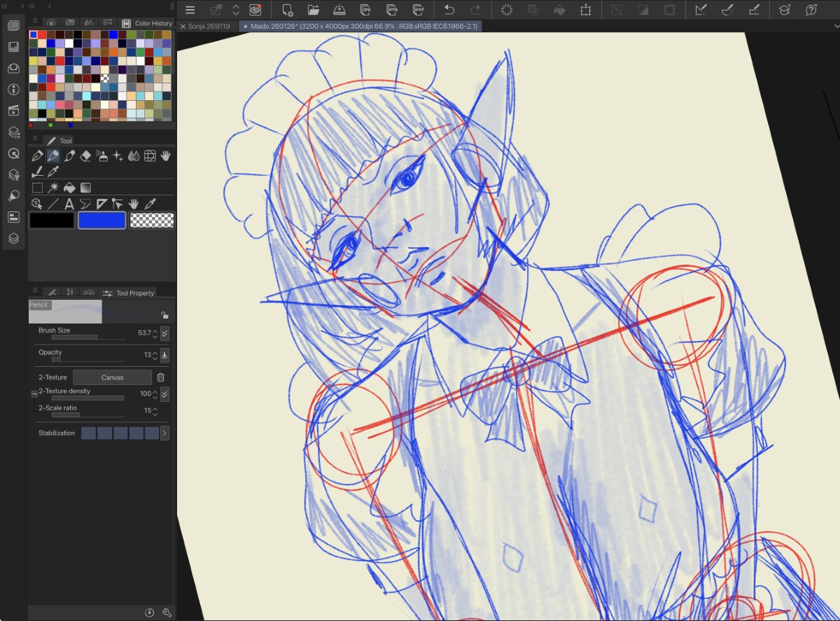This screenshot has width=840, height=621.
Task: Select the transparent color swatch
Action: [x=152, y=221]
